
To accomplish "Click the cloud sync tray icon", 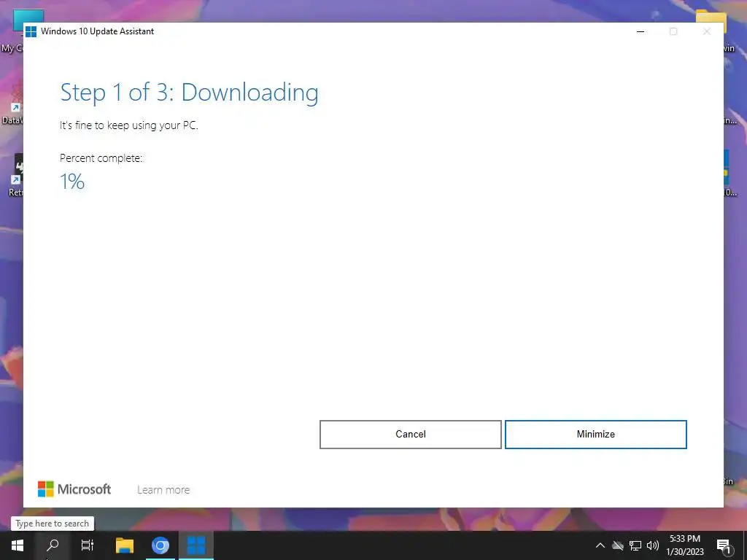I will (x=618, y=545).
